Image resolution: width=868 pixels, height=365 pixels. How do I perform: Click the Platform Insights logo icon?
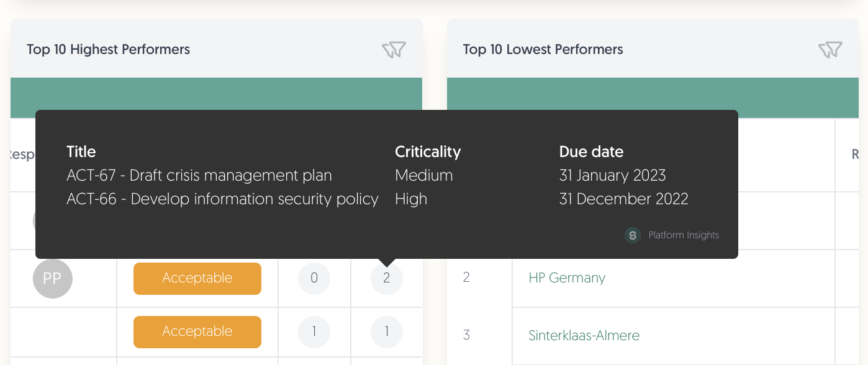pyautogui.click(x=633, y=235)
